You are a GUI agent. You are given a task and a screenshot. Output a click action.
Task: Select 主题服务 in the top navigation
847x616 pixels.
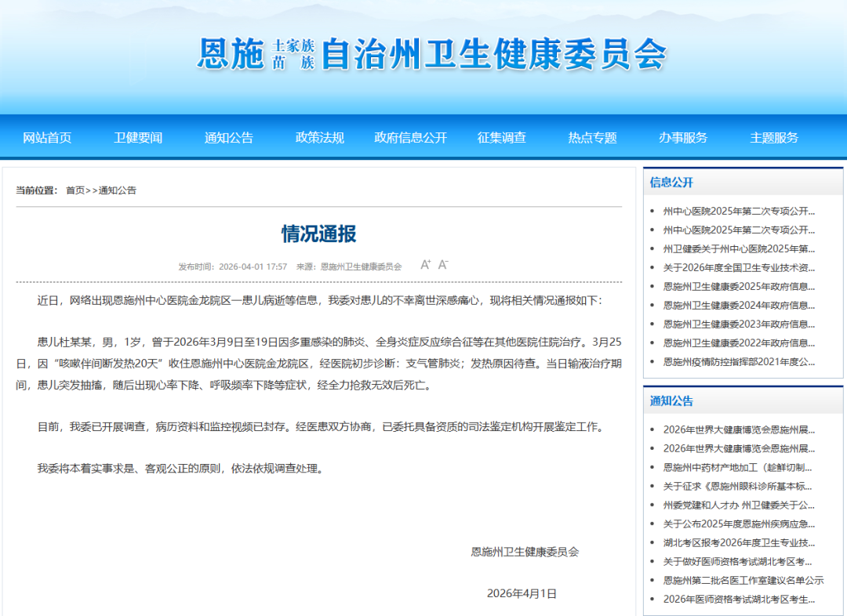pyautogui.click(x=774, y=138)
